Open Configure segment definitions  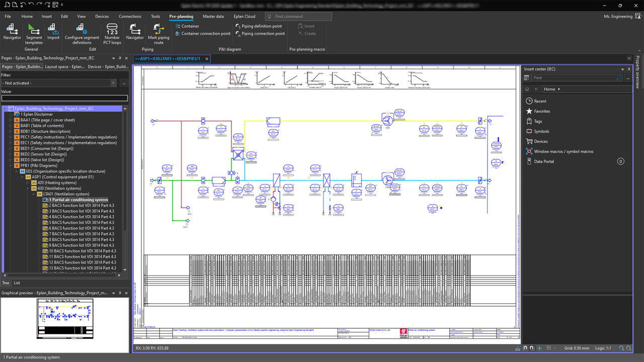tap(82, 30)
